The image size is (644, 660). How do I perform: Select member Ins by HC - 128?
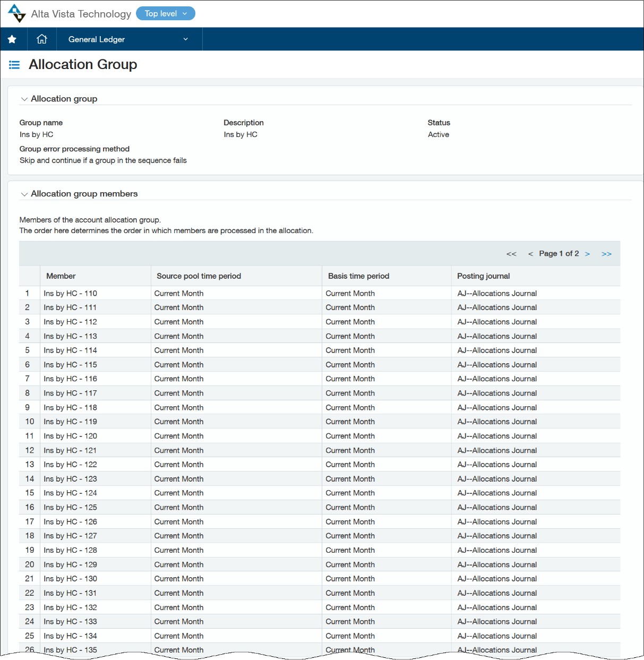(x=71, y=550)
